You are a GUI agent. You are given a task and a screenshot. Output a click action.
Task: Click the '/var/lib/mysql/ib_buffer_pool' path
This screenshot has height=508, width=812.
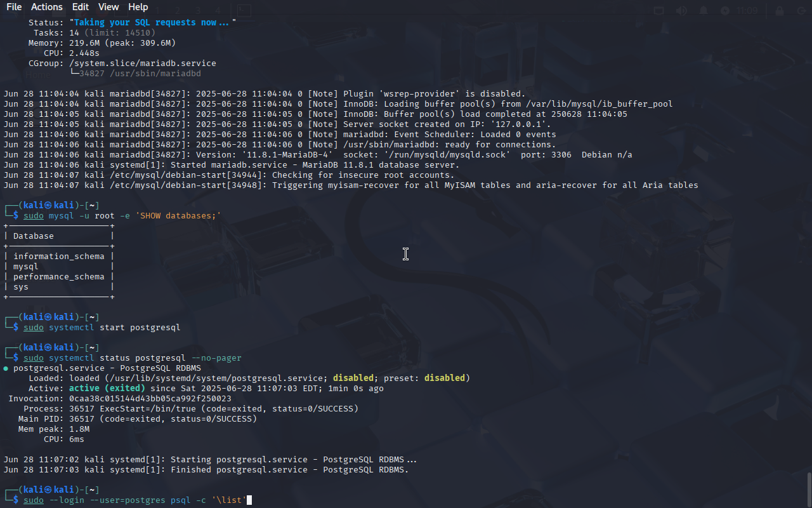[599, 104]
